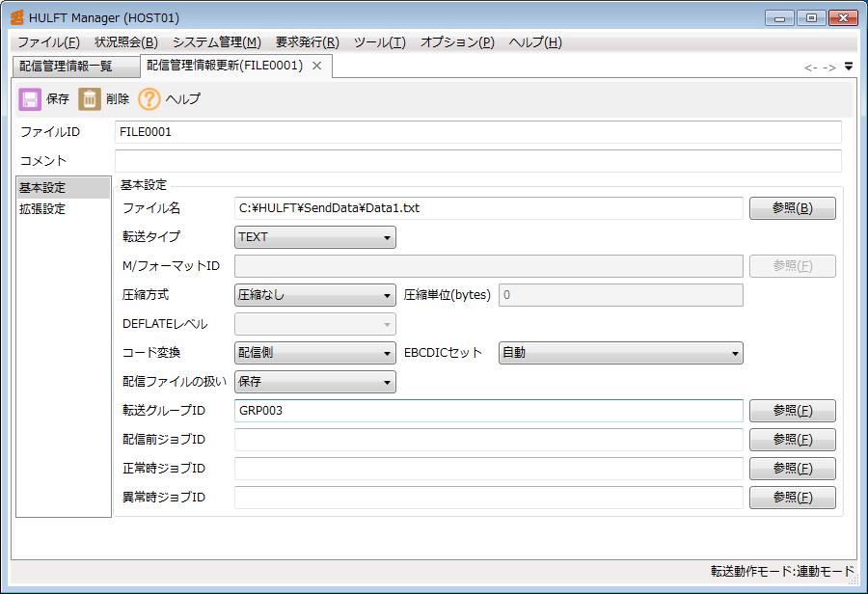Click the HULFT Manager app icon in title bar
The height and width of the screenshot is (594, 868).
click(17, 17)
